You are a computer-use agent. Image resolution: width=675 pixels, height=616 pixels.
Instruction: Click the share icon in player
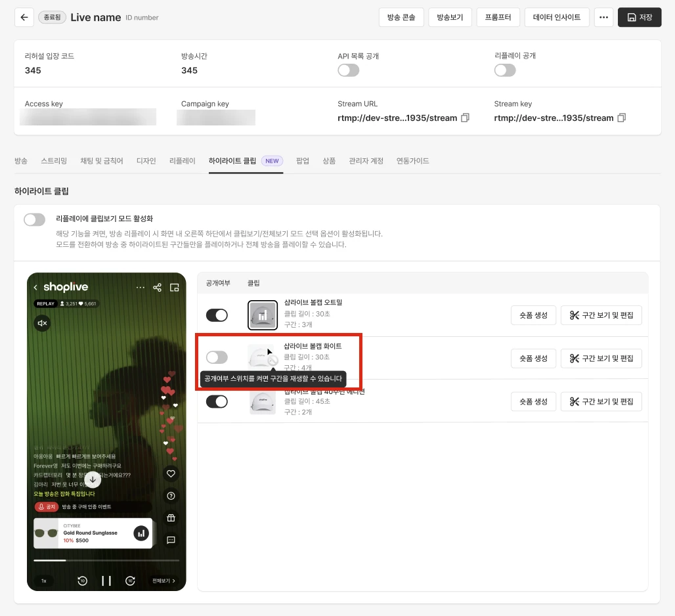[x=157, y=287]
